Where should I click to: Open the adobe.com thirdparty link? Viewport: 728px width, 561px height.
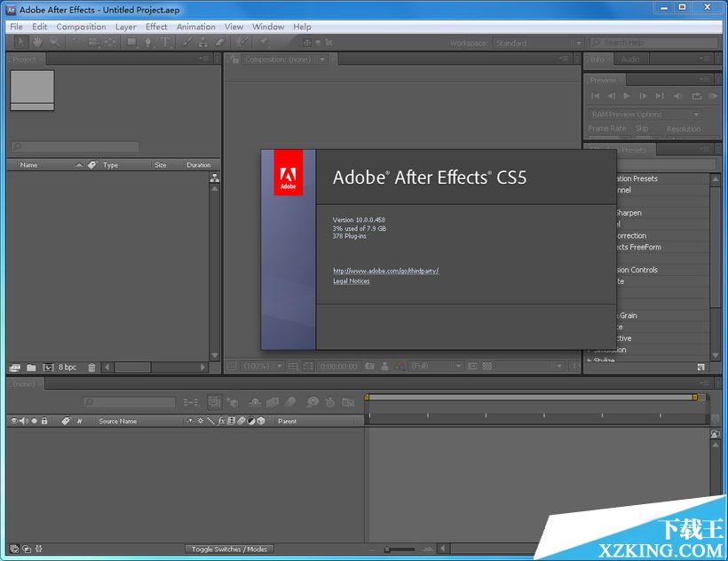(386, 271)
